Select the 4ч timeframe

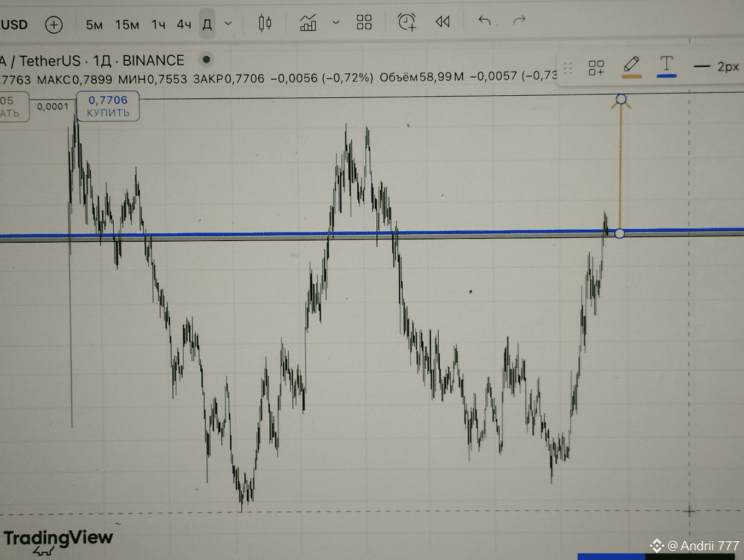click(x=184, y=25)
